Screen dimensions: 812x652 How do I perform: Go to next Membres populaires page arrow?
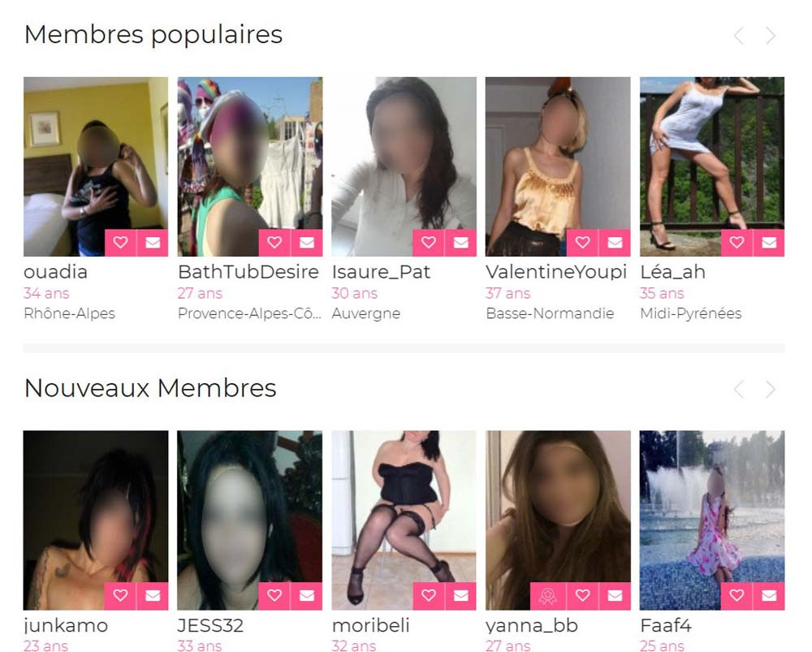771,36
